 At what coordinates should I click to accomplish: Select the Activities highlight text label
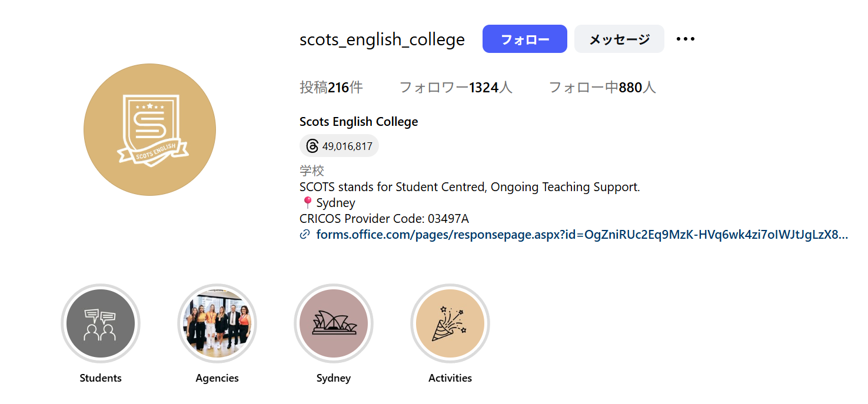450,378
